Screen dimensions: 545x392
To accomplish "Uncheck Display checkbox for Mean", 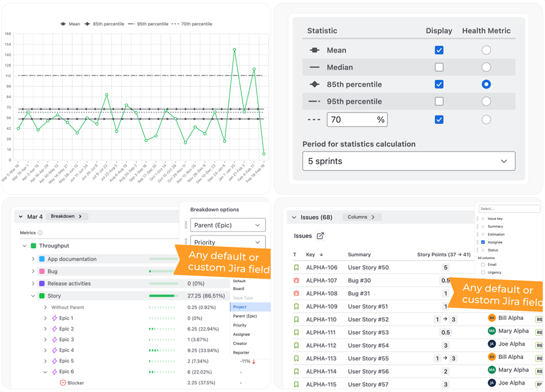I will pos(439,50).
